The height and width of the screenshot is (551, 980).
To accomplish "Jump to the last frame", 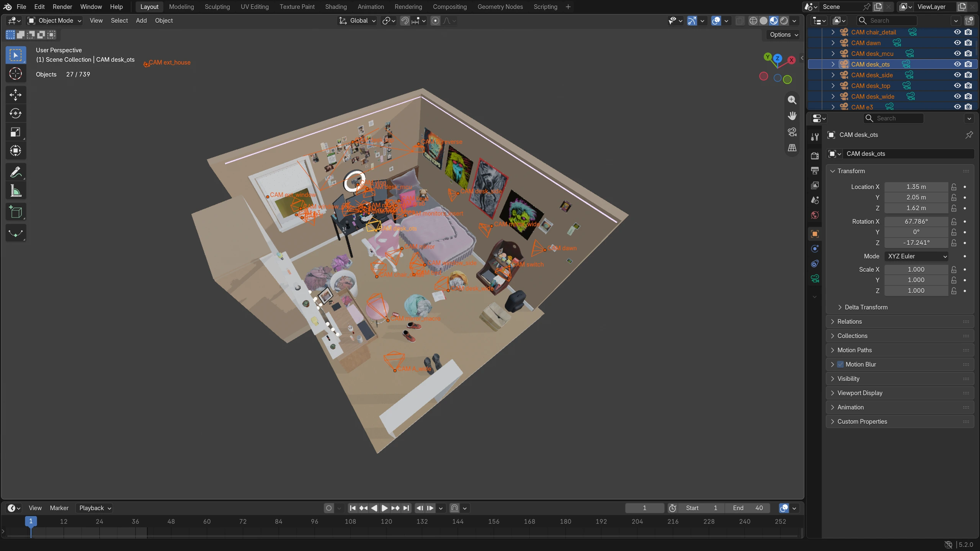I will tap(407, 508).
